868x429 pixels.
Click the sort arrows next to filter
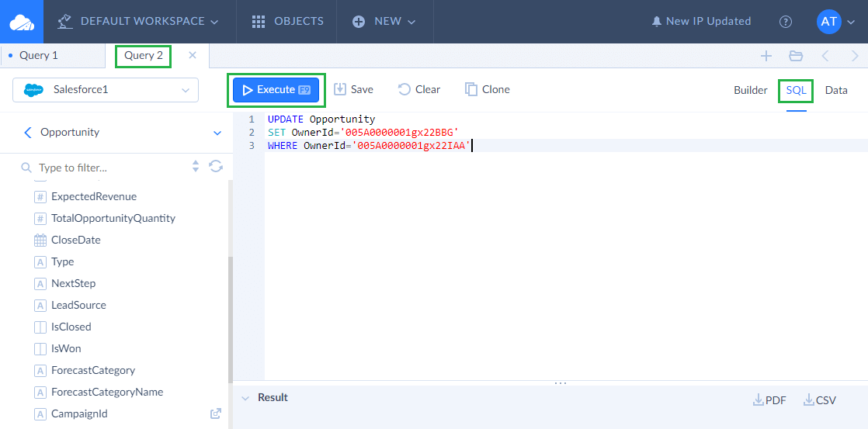pyautogui.click(x=196, y=167)
